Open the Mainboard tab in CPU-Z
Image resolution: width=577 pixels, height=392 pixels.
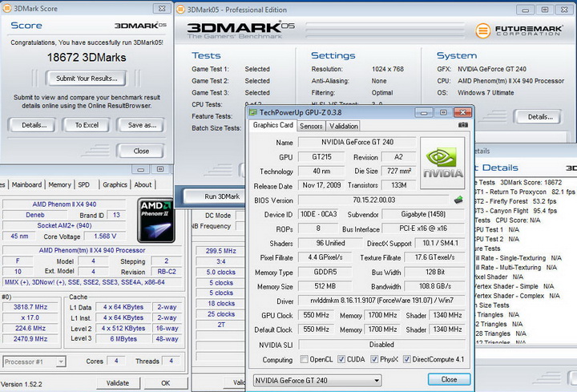click(x=26, y=184)
